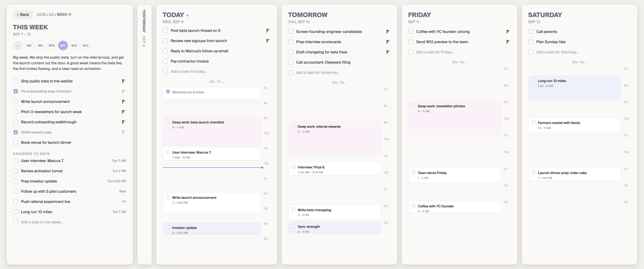Toggle flag on Draft changelog for beta fixes
Image resolution: width=644 pixels, height=269 pixels.
tap(388, 52)
